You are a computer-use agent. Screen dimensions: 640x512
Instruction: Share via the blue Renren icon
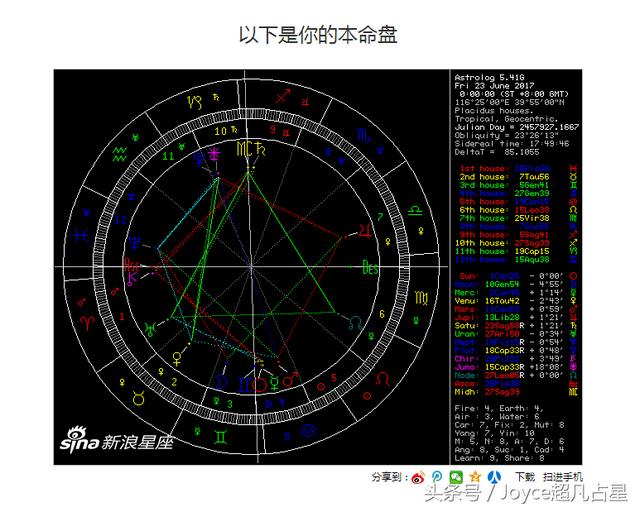point(494,477)
